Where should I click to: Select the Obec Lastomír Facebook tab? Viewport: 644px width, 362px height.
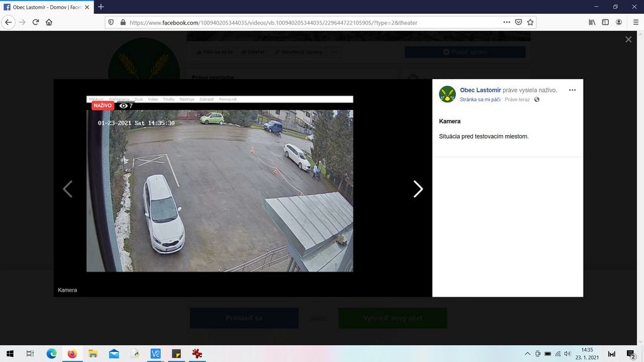pos(47,7)
